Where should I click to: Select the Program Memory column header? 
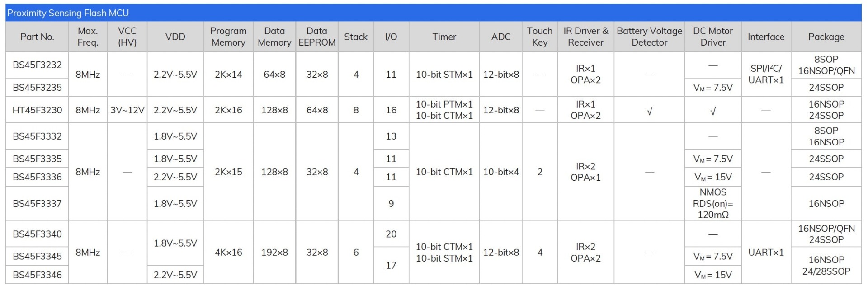[228, 37]
